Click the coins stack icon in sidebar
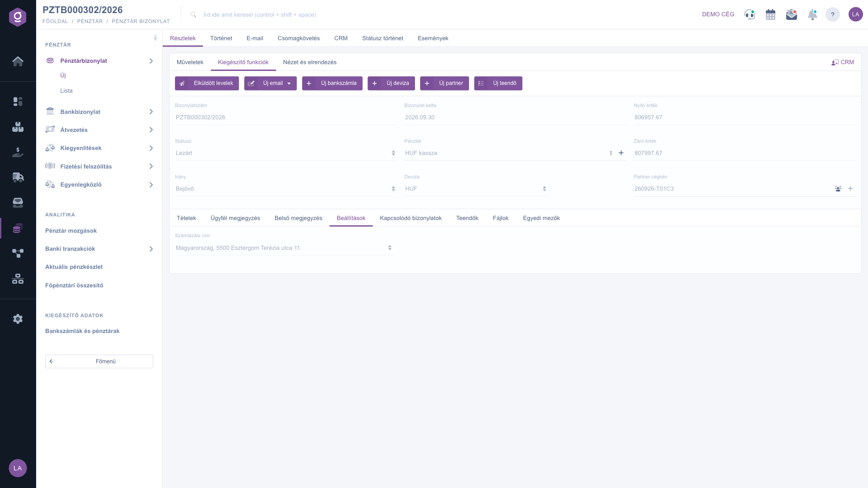Viewport: 868px width, 488px height. tap(18, 228)
